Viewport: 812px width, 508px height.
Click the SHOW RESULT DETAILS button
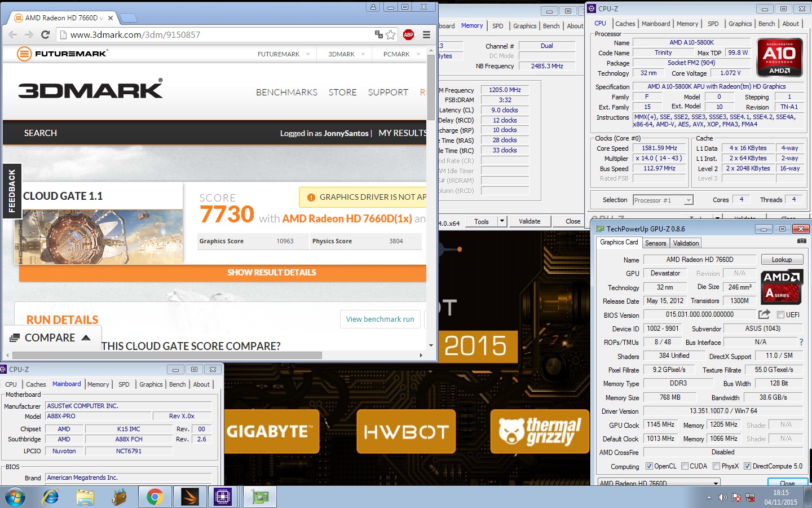223,273
